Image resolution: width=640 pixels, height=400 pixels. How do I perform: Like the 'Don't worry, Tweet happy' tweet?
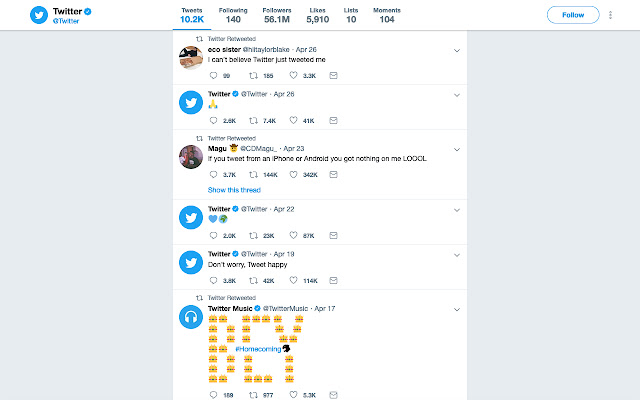tap(293, 280)
